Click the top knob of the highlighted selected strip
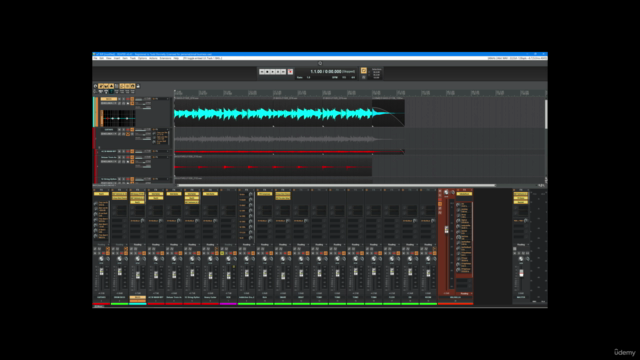Screen dimensions: 640x360 point(446,192)
